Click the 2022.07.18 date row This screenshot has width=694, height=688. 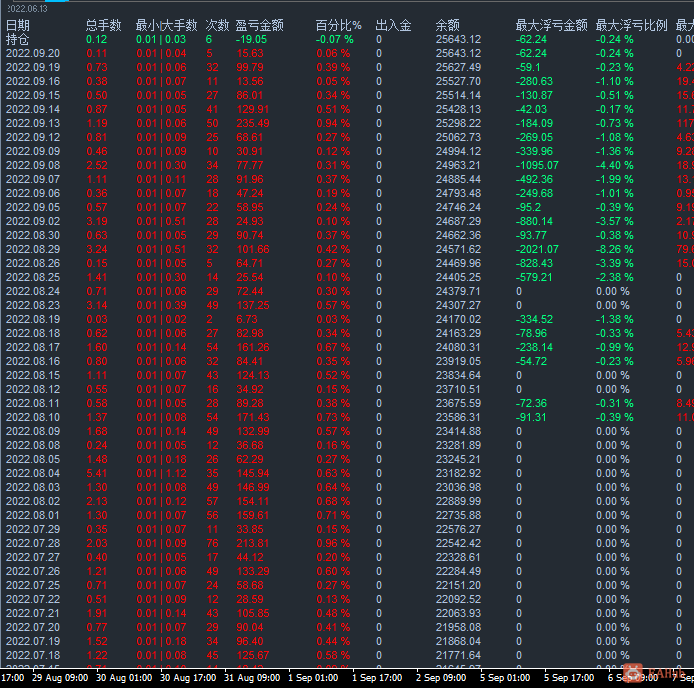click(x=33, y=655)
